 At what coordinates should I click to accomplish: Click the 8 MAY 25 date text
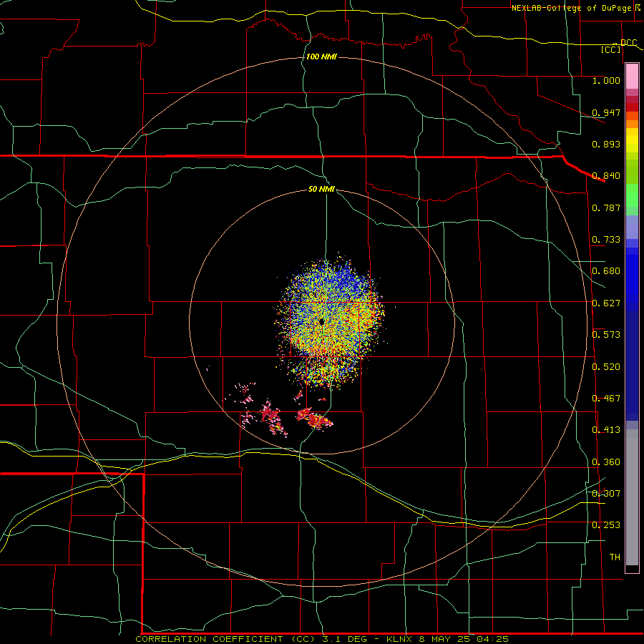coord(446,639)
